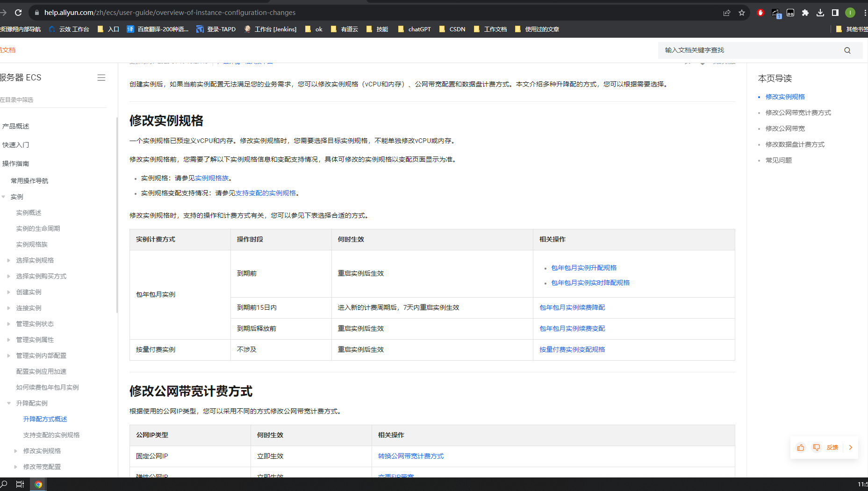Expand 管理实例属性 in the sidebar
The image size is (868, 491).
click(x=8, y=340)
